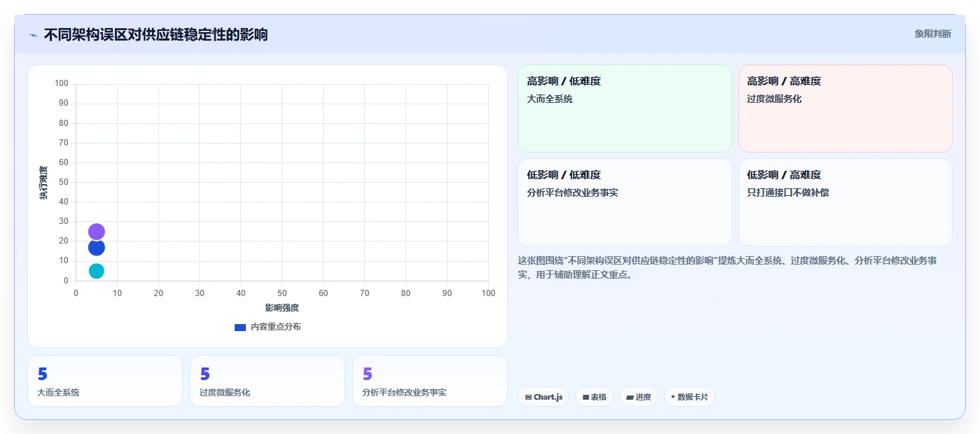Click the 内容重点分布 legend label
The width and height of the screenshot is (980, 434).
point(276,327)
